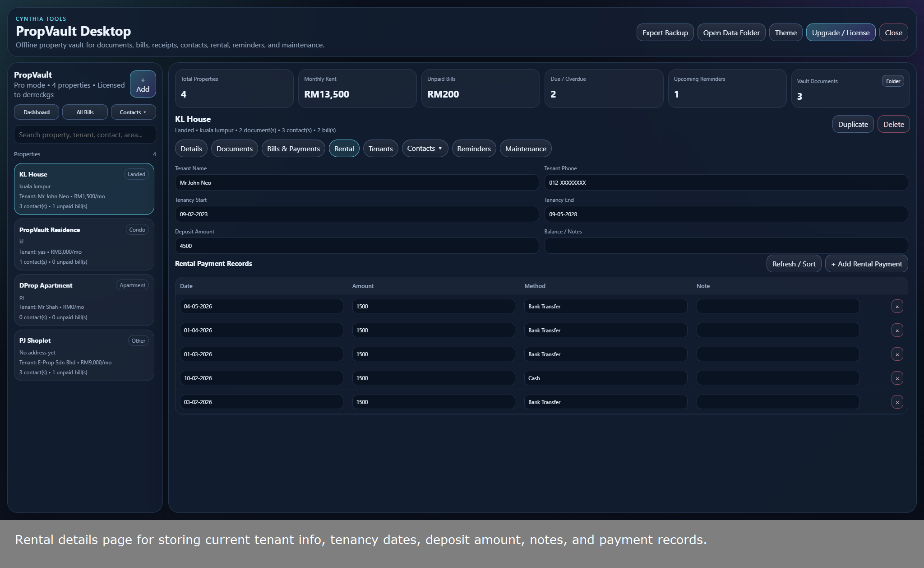The height and width of the screenshot is (568, 924).
Task: Click the Method column header
Action: click(535, 286)
